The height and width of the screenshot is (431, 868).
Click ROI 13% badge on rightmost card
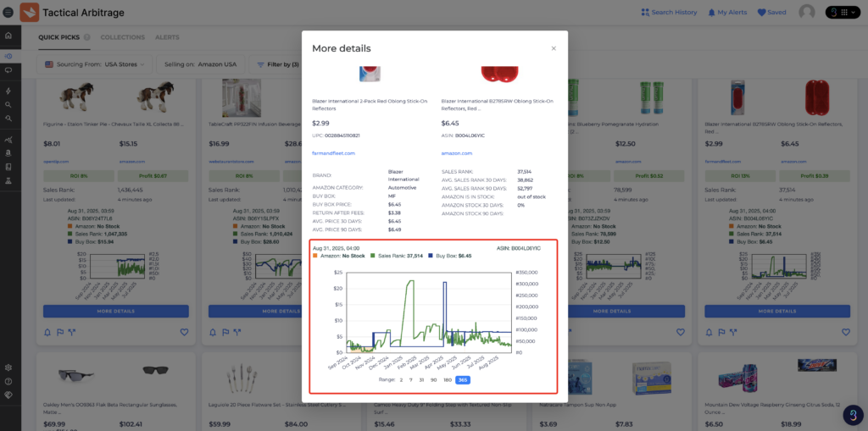pos(739,176)
